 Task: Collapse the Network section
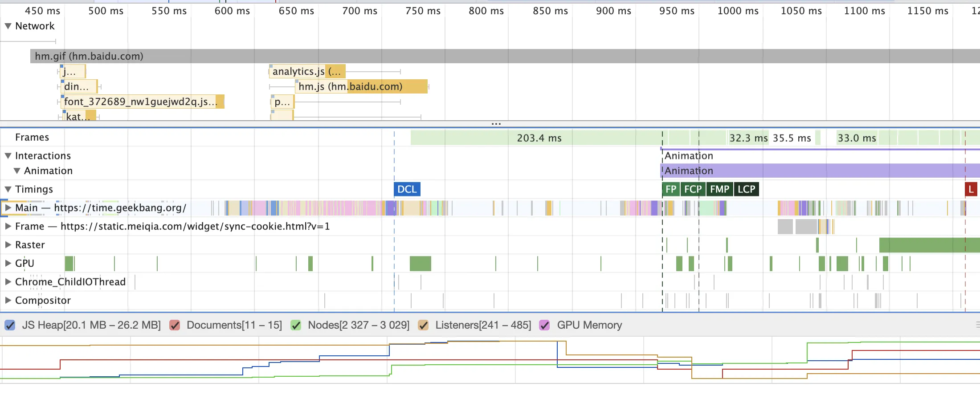pyautogui.click(x=8, y=26)
